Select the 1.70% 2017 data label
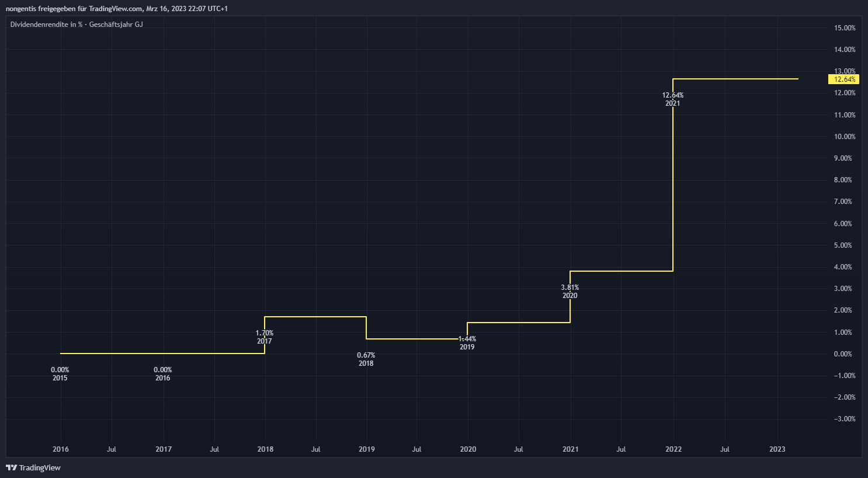 tap(264, 337)
